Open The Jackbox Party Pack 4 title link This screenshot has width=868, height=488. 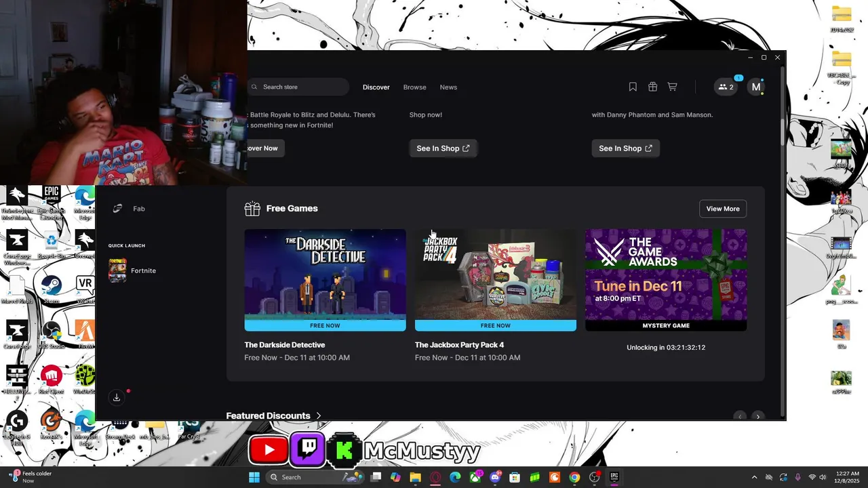460,345
